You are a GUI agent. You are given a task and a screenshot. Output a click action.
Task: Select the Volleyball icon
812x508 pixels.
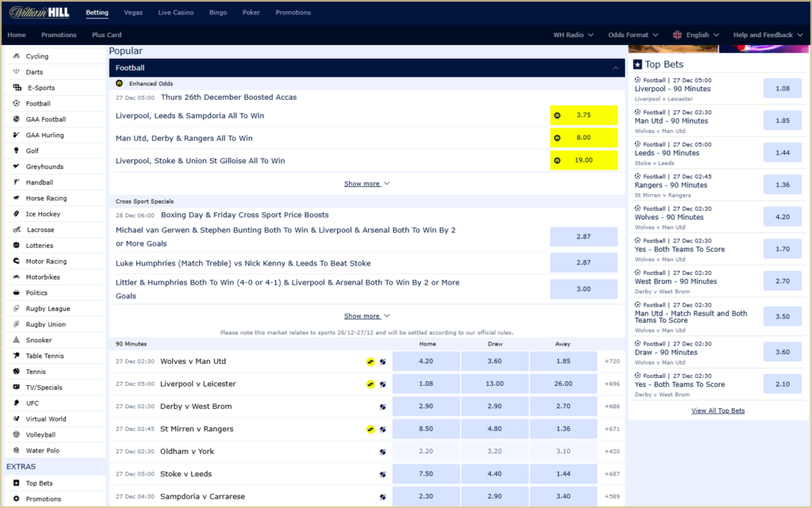pos(16,434)
